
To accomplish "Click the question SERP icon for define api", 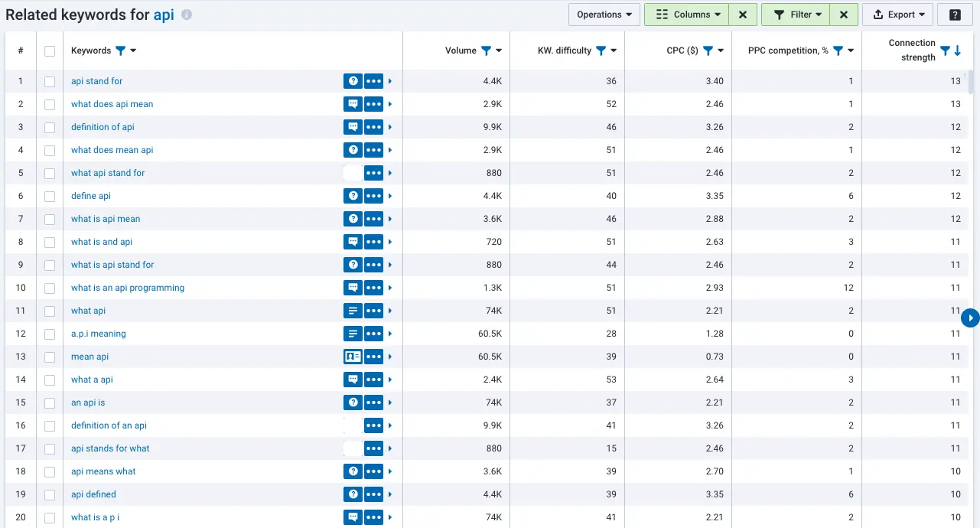I will tap(353, 196).
